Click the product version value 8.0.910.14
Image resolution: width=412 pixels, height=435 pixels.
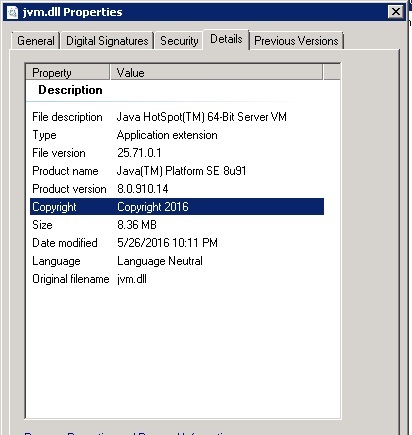point(142,189)
